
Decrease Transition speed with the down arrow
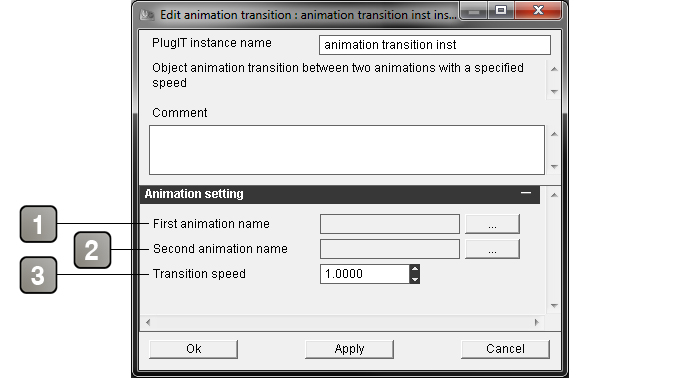point(415,279)
